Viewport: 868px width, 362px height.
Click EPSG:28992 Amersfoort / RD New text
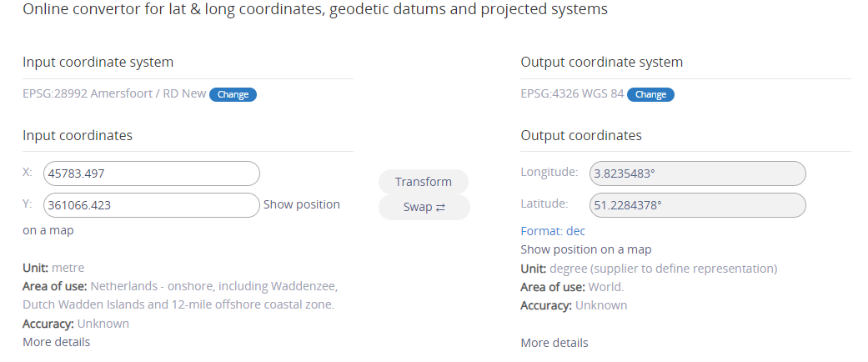tap(114, 93)
